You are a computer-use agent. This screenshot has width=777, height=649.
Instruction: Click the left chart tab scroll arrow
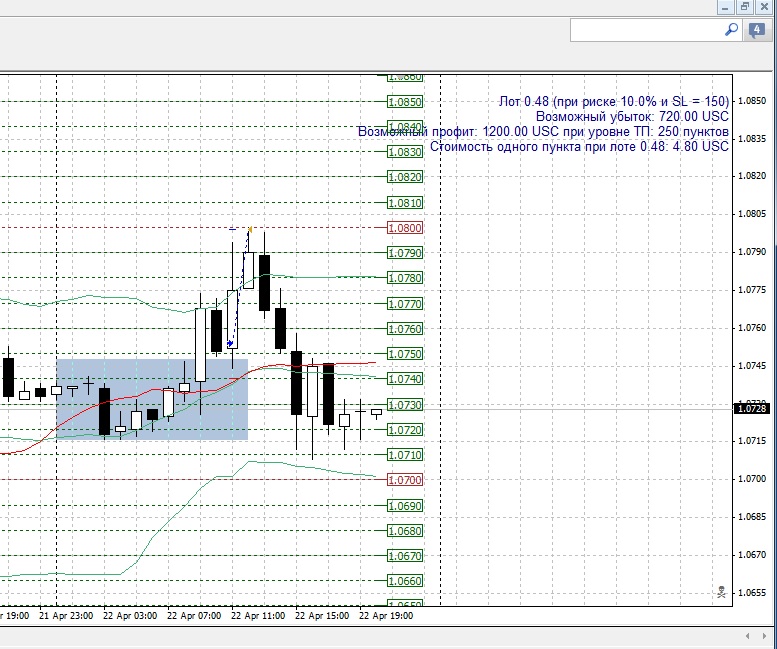tap(748, 636)
